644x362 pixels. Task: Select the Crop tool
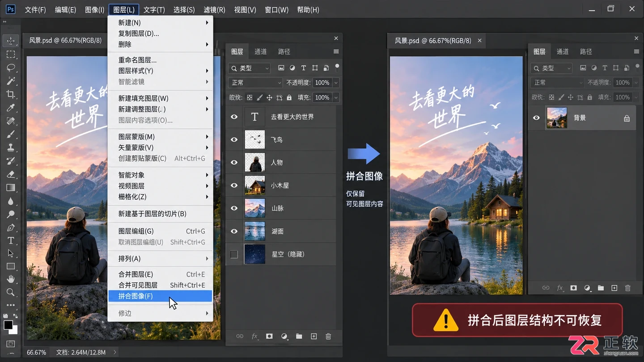(x=11, y=94)
